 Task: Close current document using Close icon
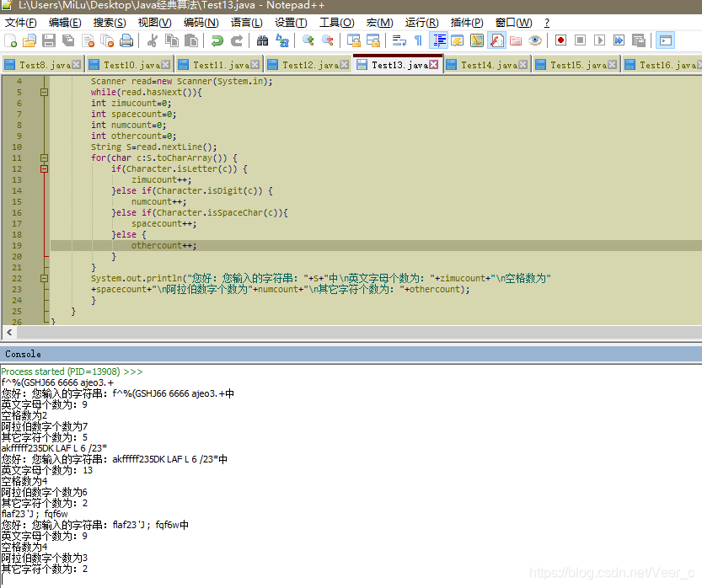[x=88, y=40]
